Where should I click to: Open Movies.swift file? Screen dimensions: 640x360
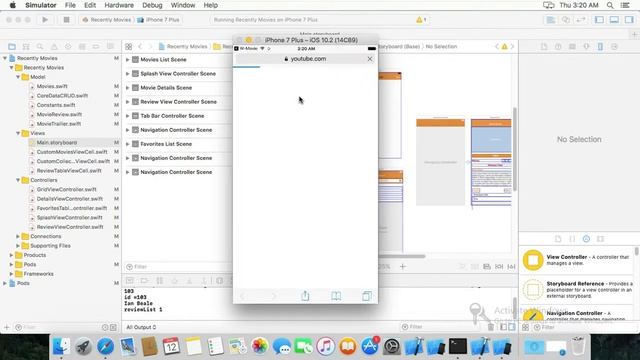[52, 86]
